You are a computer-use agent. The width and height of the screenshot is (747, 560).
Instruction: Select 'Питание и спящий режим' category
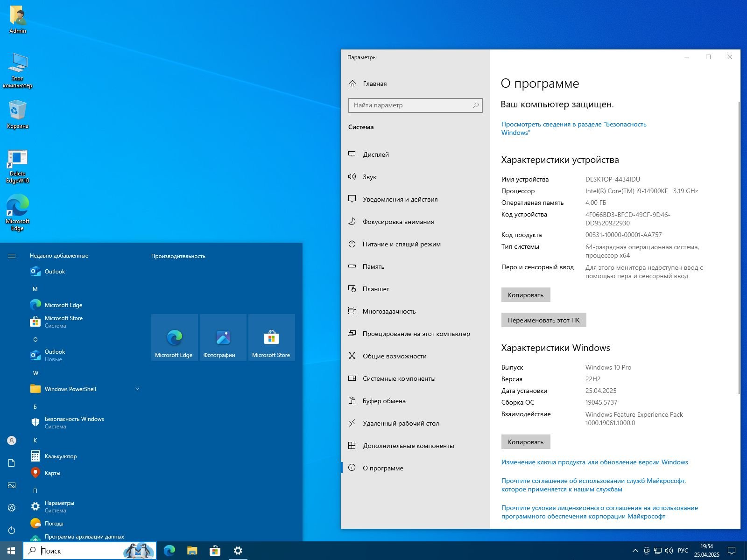pyautogui.click(x=415, y=244)
